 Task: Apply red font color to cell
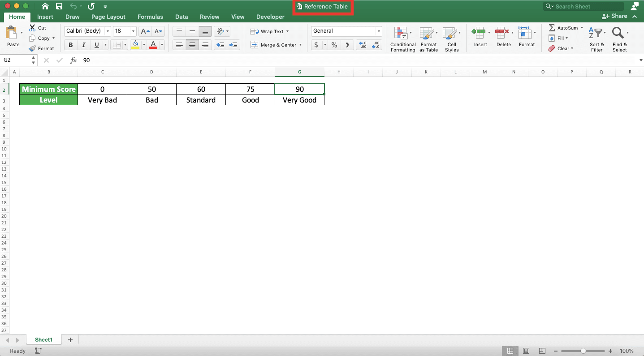click(153, 45)
